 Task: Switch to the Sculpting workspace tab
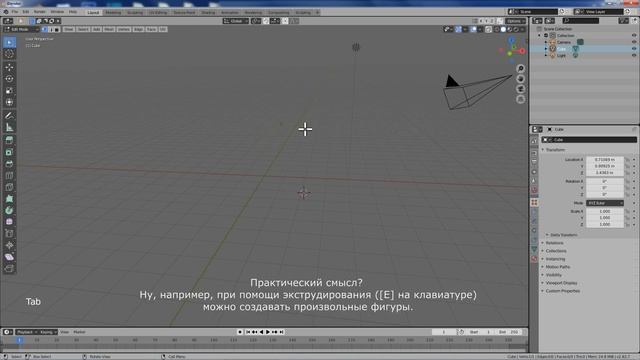(x=135, y=12)
